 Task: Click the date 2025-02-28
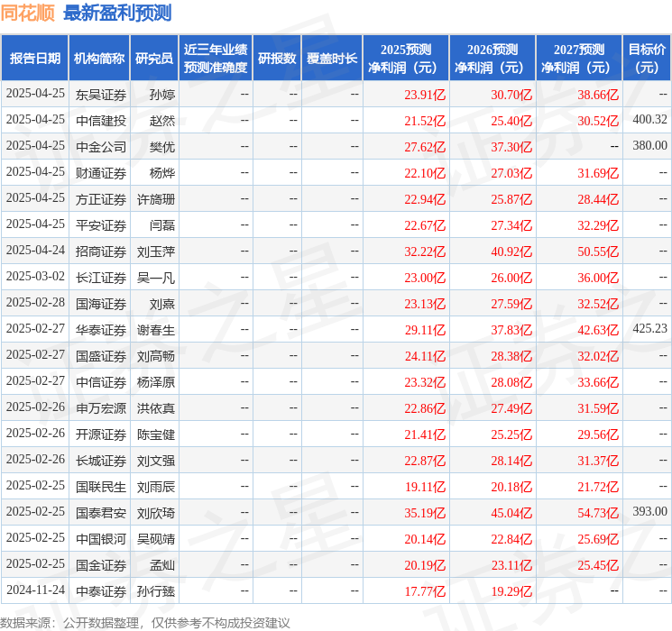pos(35,303)
